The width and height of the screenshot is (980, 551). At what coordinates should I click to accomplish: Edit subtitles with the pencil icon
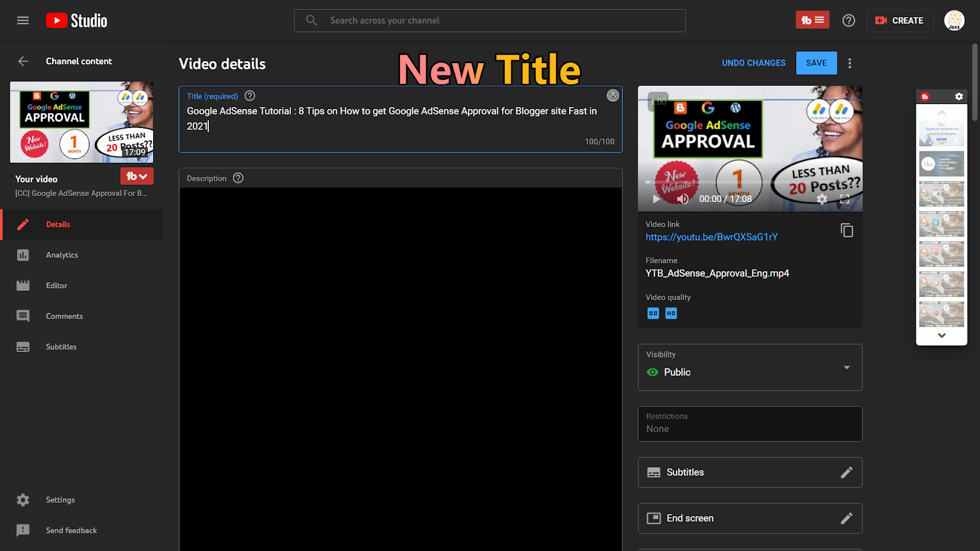click(x=846, y=473)
